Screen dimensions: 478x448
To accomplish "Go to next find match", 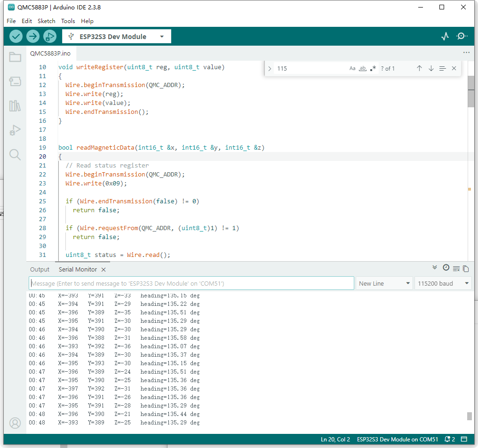I will click(x=431, y=68).
